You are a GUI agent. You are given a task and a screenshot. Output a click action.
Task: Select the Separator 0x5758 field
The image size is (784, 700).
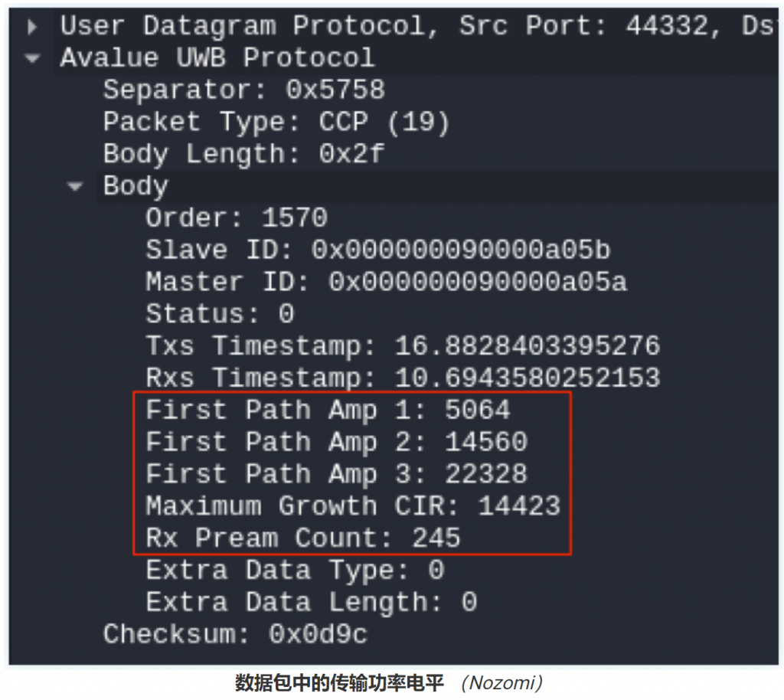tap(244, 90)
